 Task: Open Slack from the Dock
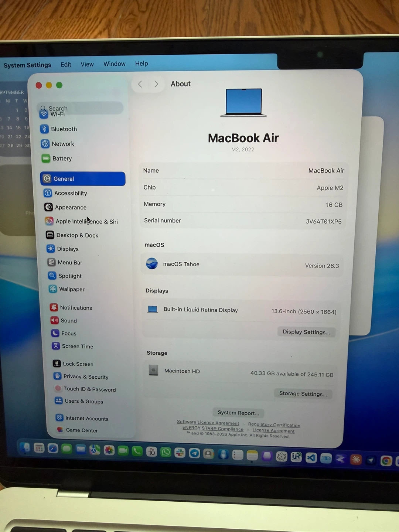180,452
